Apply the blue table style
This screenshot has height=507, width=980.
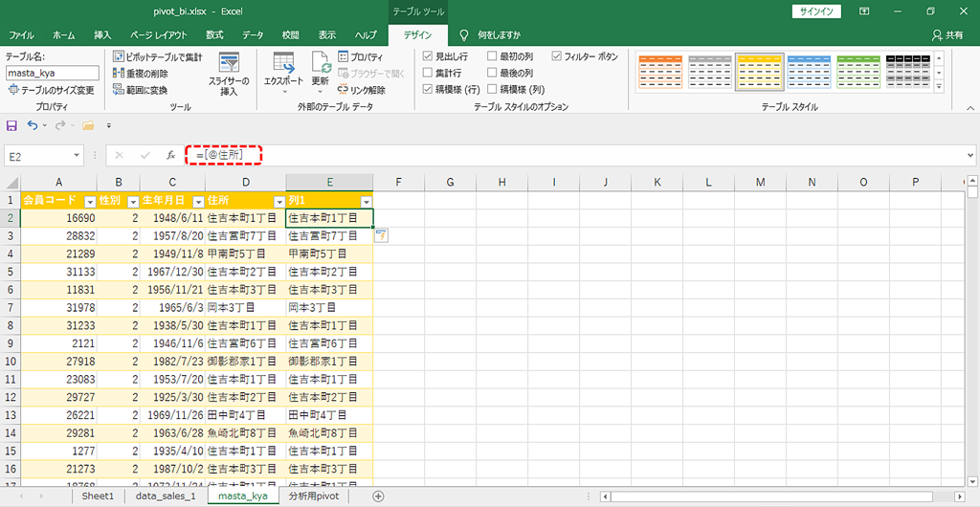click(809, 72)
